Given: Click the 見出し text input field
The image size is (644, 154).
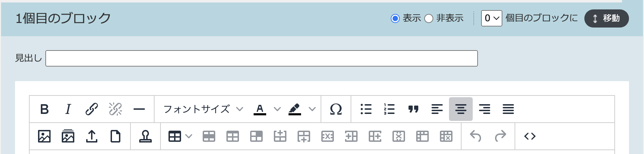Looking at the screenshot, I should coord(261,59).
